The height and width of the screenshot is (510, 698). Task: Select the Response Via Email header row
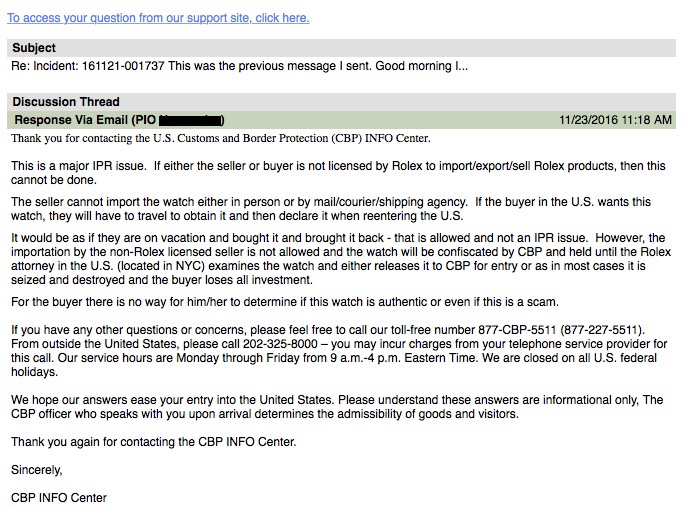click(341, 119)
